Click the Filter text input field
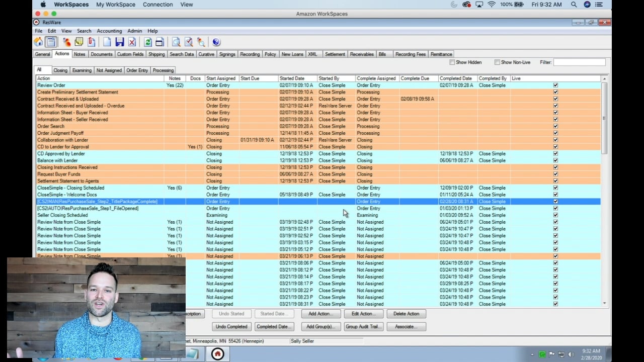 point(580,62)
